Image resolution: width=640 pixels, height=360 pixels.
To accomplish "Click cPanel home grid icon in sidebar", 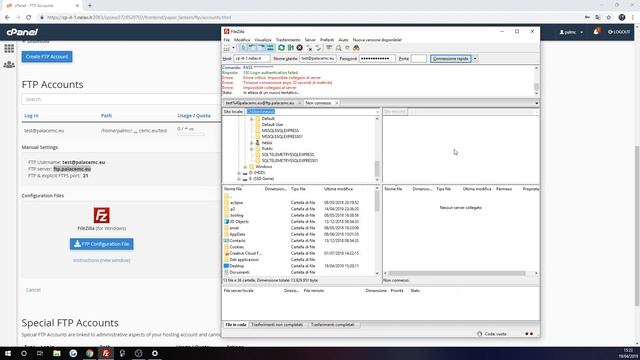I will tap(9, 49).
